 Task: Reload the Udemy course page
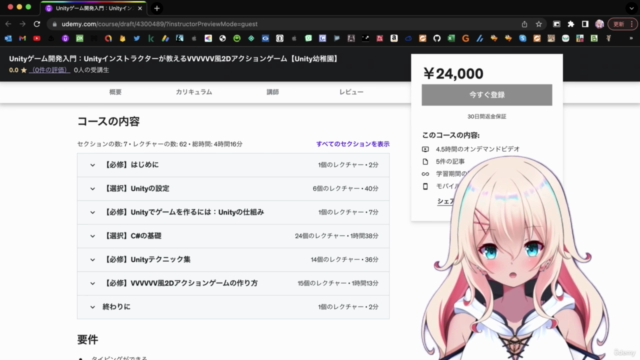[37, 24]
